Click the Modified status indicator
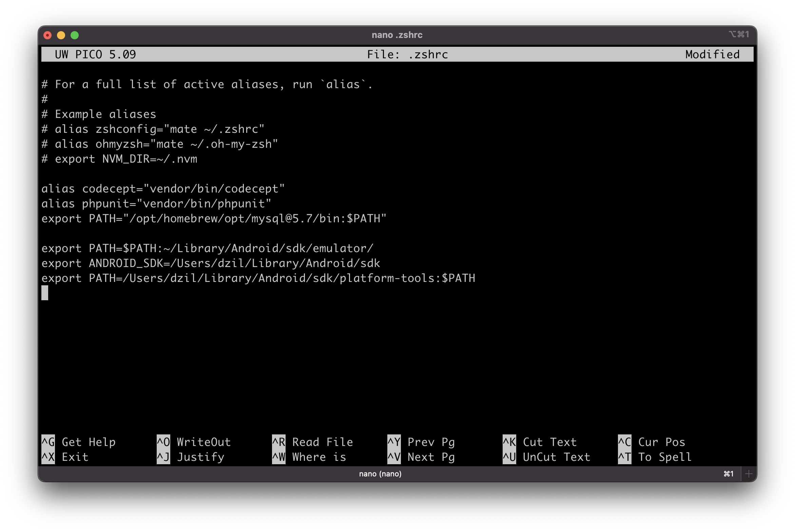The width and height of the screenshot is (795, 532). click(x=712, y=54)
